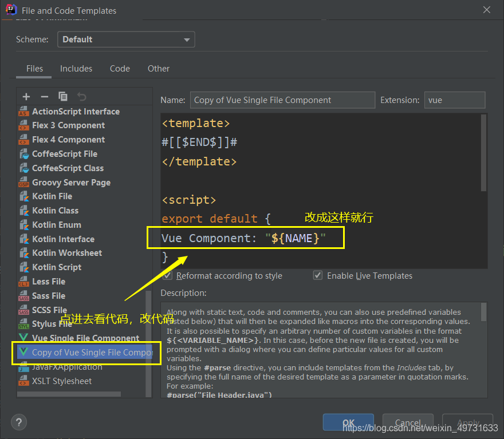Toggle Enable Live Templates checkbox

pyautogui.click(x=318, y=276)
